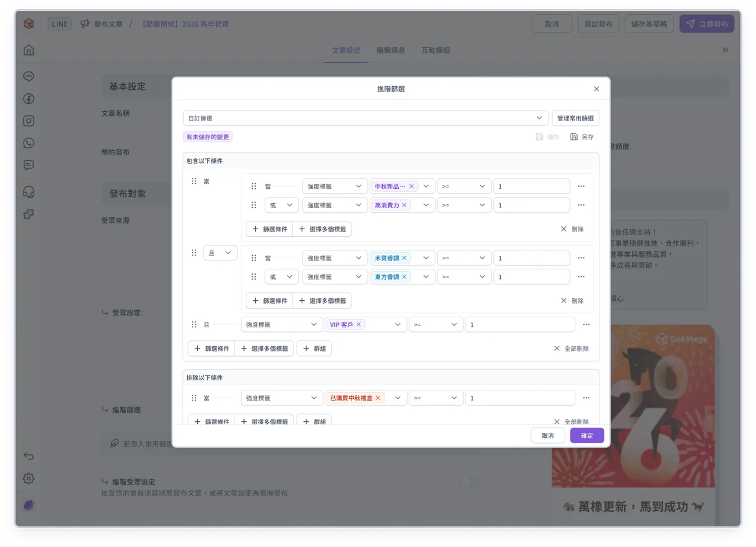Click 測試發布 button
756x547 pixels.
tap(598, 24)
